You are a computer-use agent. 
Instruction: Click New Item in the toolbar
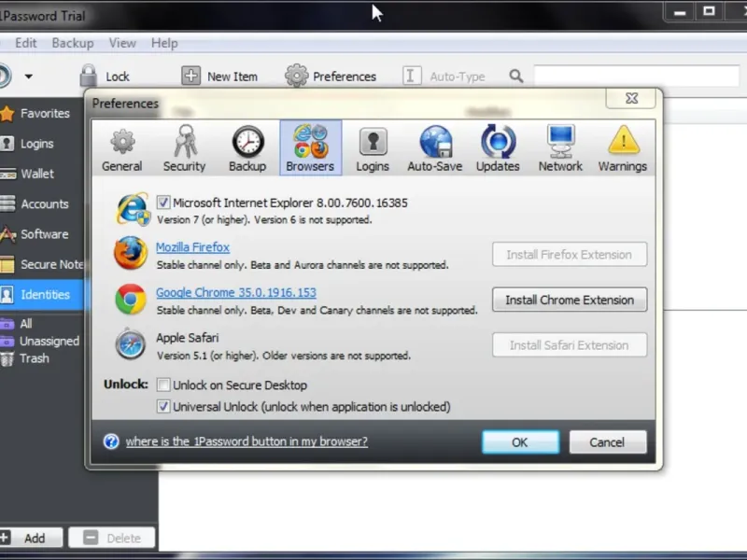219,77
